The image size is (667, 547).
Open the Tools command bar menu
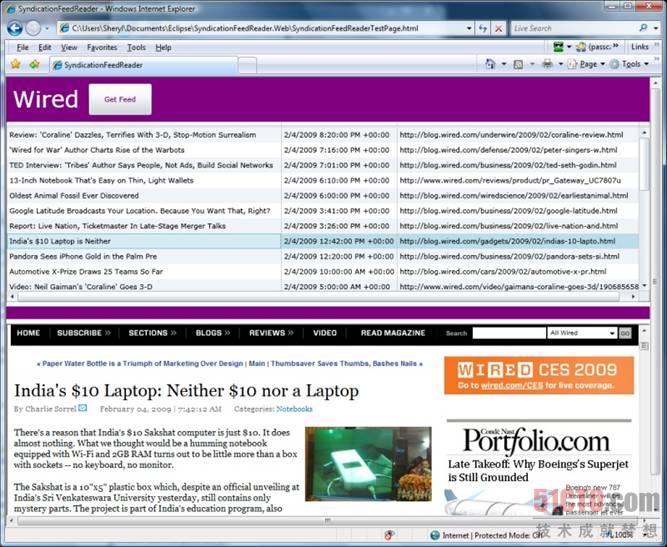click(x=630, y=64)
